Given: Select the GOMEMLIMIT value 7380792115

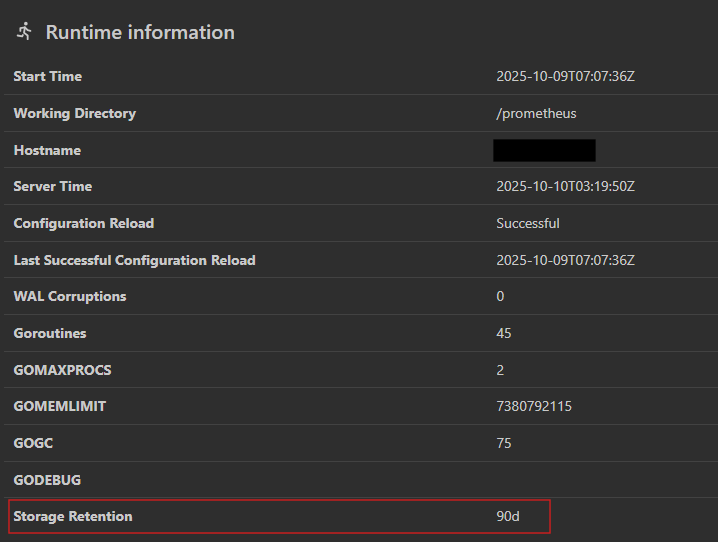Looking at the screenshot, I should tap(534, 406).
